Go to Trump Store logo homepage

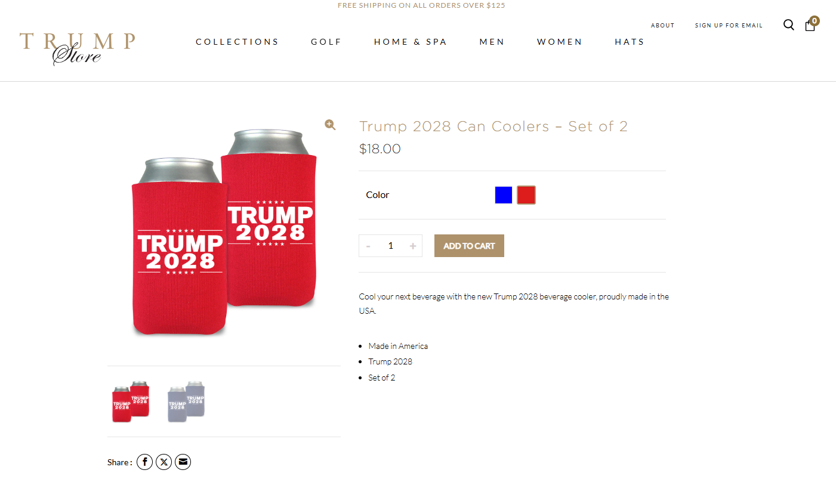pyautogui.click(x=78, y=48)
